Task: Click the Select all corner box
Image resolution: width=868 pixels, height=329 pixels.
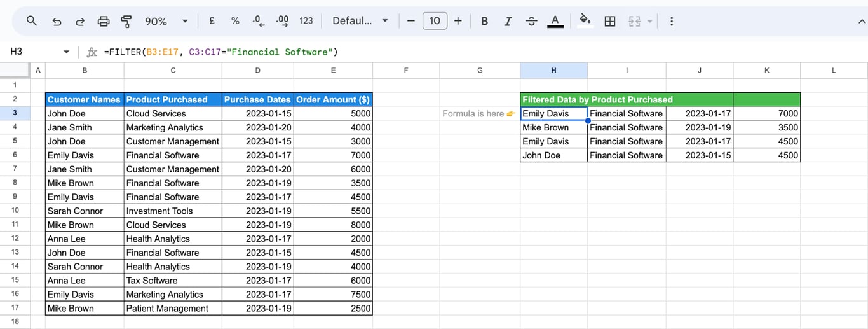Action: pos(15,70)
